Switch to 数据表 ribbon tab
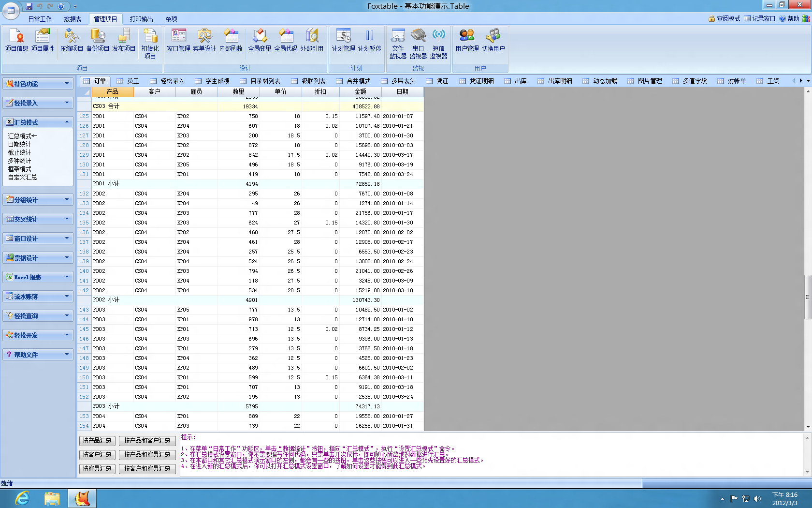The image size is (812, 508). (x=72, y=19)
